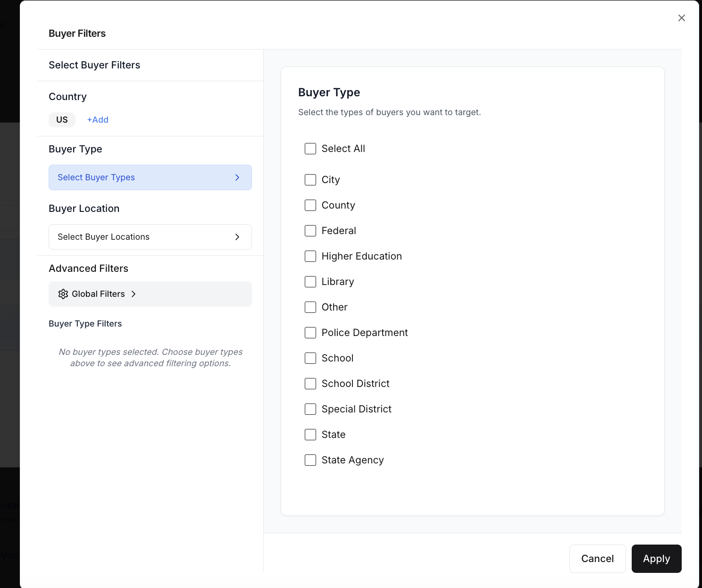This screenshot has width=702, height=588.
Task: Click the Apply button
Action: (656, 558)
